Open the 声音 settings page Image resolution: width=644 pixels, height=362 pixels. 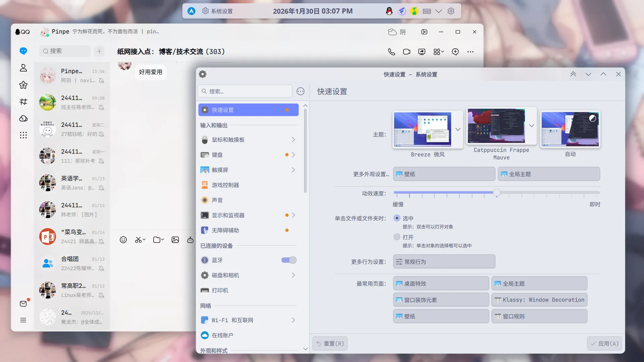pyautogui.click(x=217, y=200)
